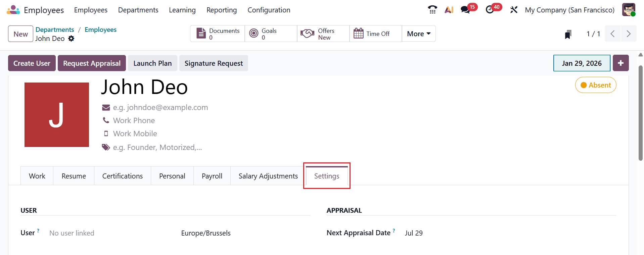Expand the More dropdown
This screenshot has width=644, height=255.
[419, 34]
